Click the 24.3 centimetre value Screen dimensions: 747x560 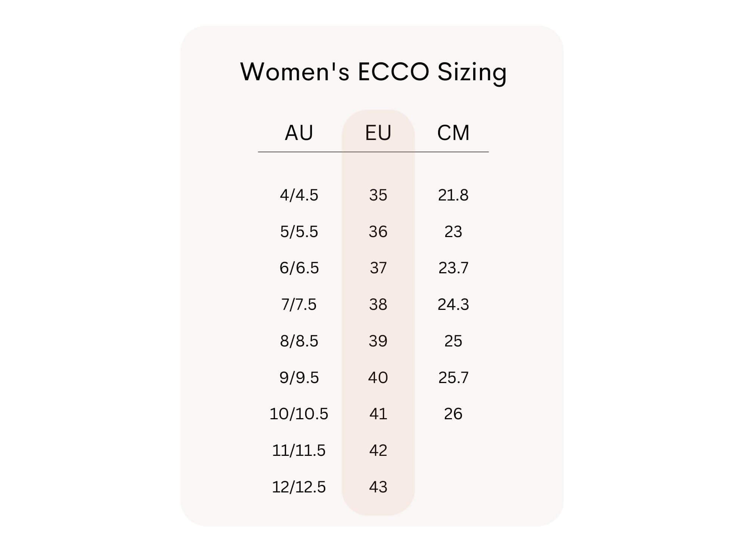453,305
